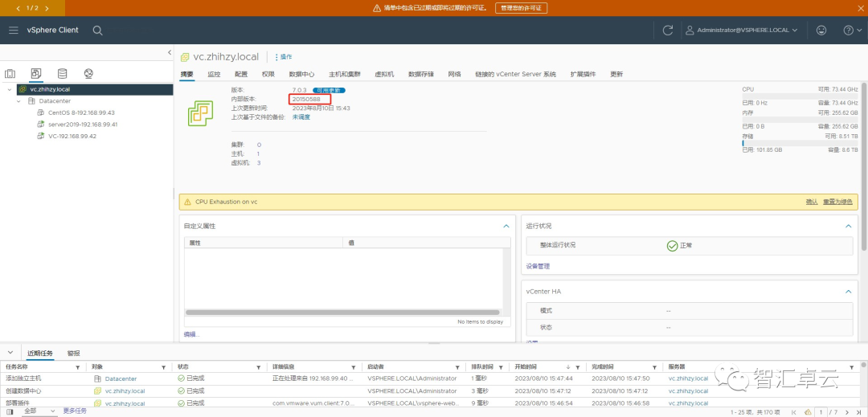Open the 数据中心 tab
This screenshot has height=417, width=868.
[301, 74]
